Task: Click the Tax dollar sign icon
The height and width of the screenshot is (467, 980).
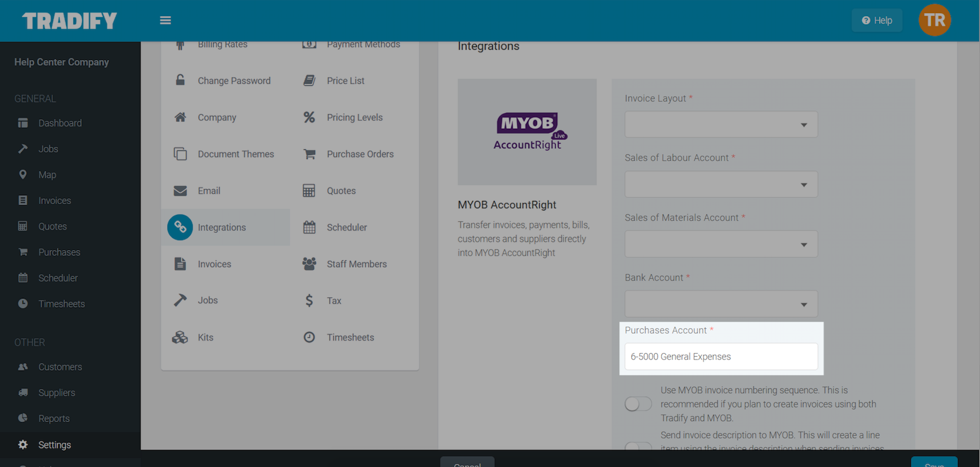Action: 309,300
